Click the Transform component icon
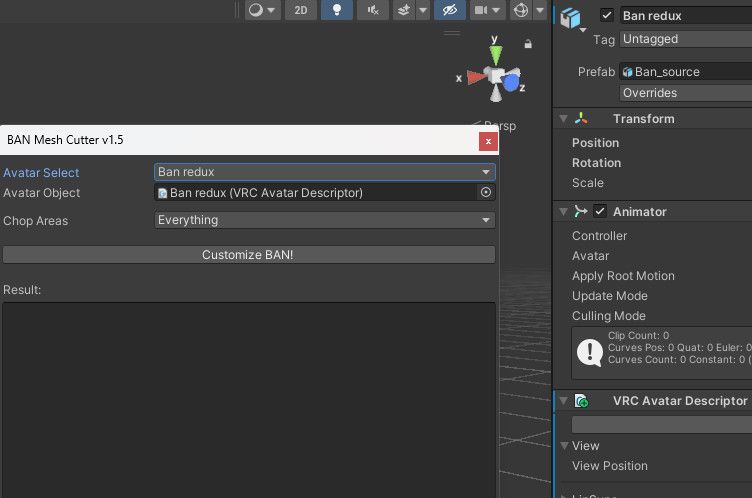The height and width of the screenshot is (498, 752). (x=581, y=119)
